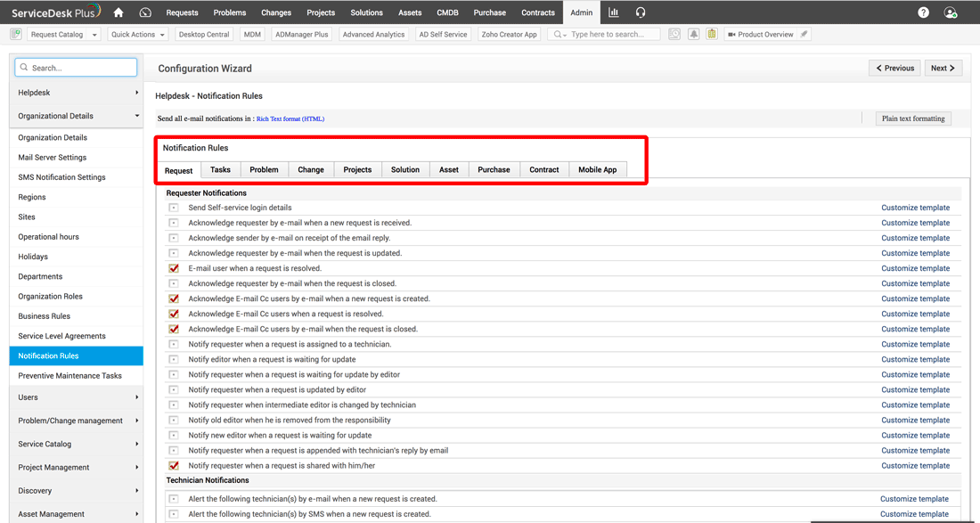980x523 pixels.
Task: Open the Quick Actions dropdown
Action: point(138,35)
